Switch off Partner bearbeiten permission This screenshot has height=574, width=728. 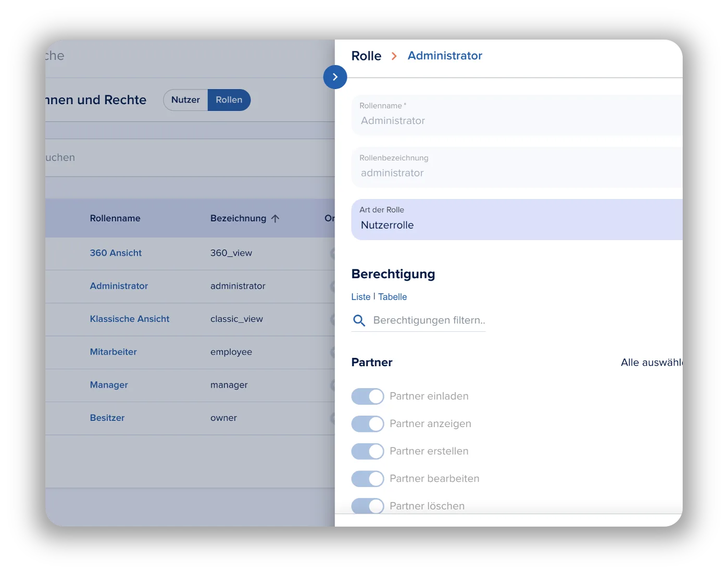click(368, 479)
